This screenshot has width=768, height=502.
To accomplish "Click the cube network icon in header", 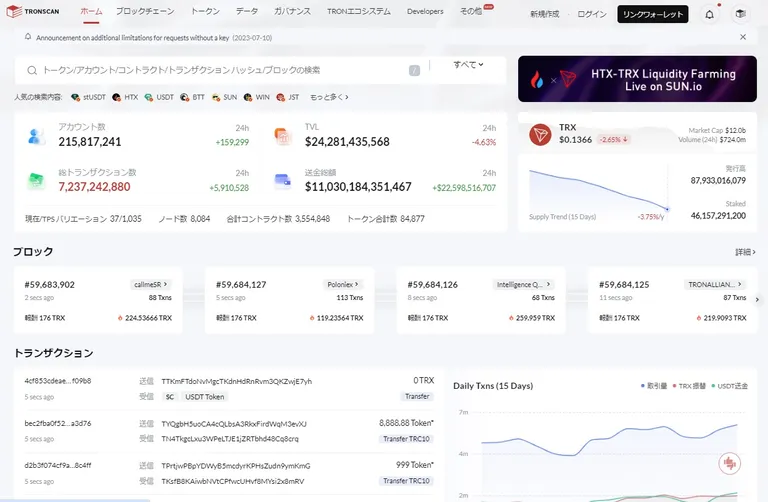I will point(741,14).
